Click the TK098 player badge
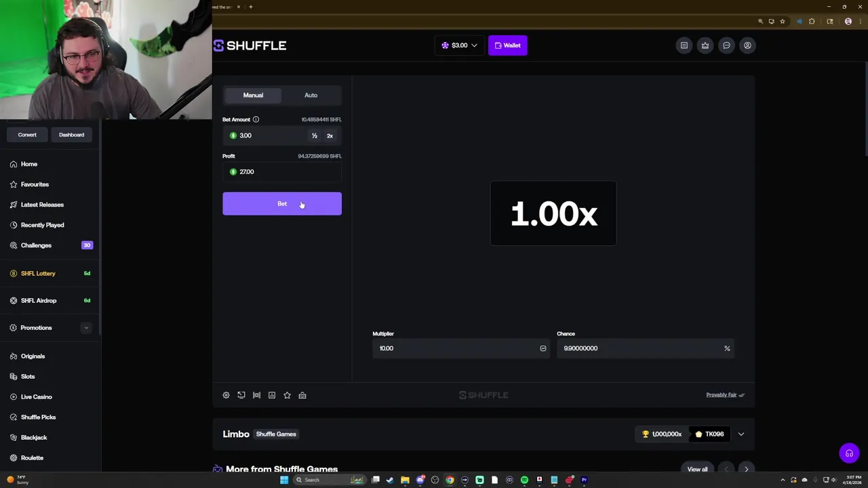The width and height of the screenshot is (868, 488). click(x=709, y=434)
